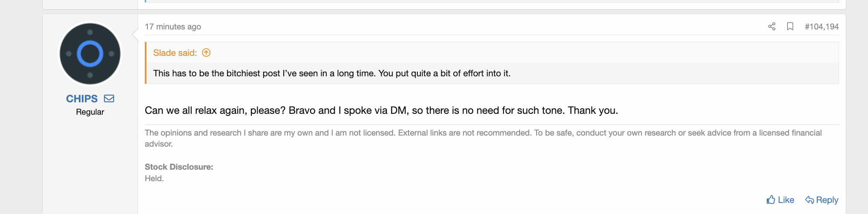Open the CHIPS username profile link
The width and height of the screenshot is (868, 214).
(x=82, y=98)
